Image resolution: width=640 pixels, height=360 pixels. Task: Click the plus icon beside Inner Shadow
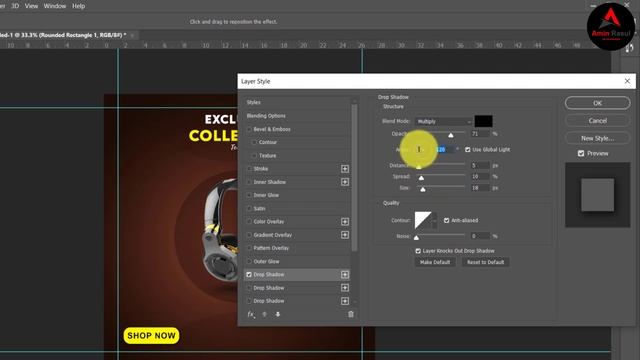pyautogui.click(x=345, y=182)
